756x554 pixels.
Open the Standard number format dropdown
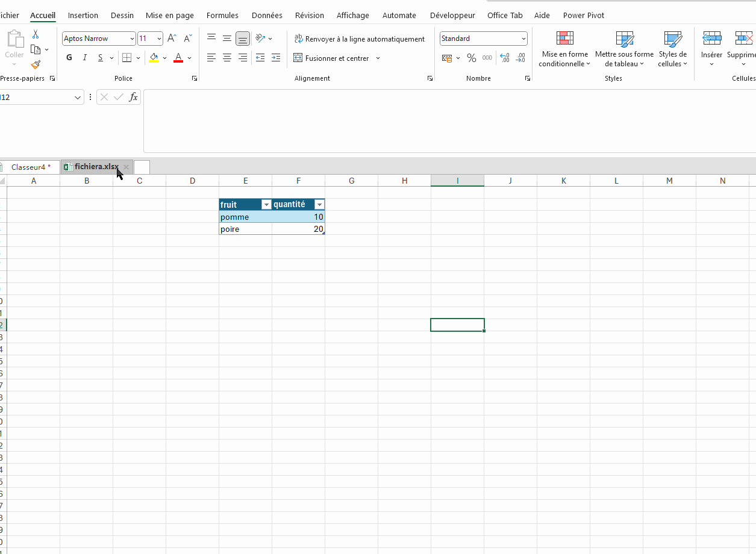(523, 39)
